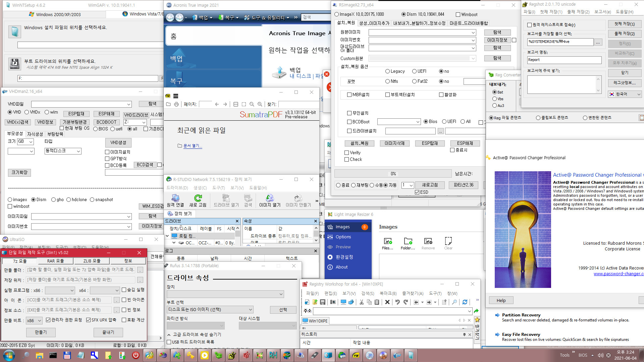This screenshot has width=644, height=362.
Task: Open SumatraPDF hamburger menu icon
Action: click(176, 96)
